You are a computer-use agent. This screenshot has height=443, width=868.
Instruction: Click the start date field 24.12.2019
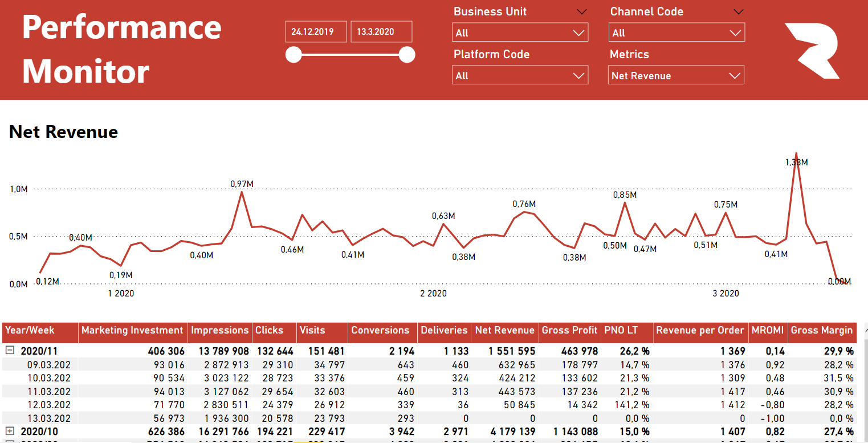[x=316, y=32]
